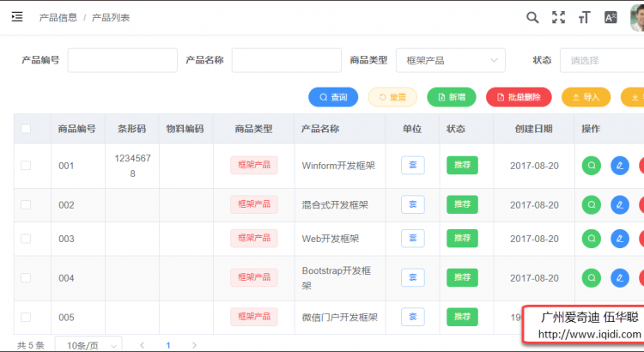The image size is (644, 352).
Task: Toggle fullscreen mode icon
Action: (558, 17)
